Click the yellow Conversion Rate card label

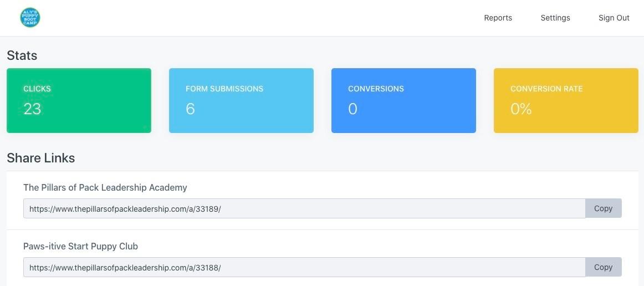tap(546, 89)
